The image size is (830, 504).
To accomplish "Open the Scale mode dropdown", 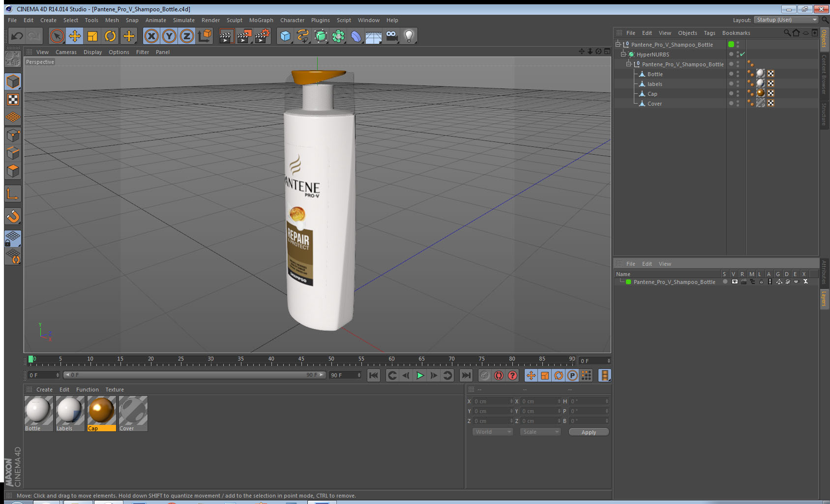I will coord(540,432).
